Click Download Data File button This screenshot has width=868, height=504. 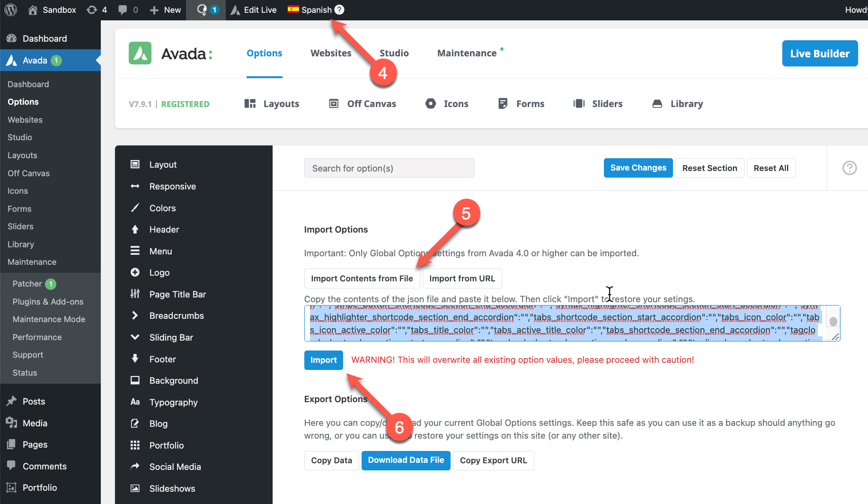click(406, 460)
